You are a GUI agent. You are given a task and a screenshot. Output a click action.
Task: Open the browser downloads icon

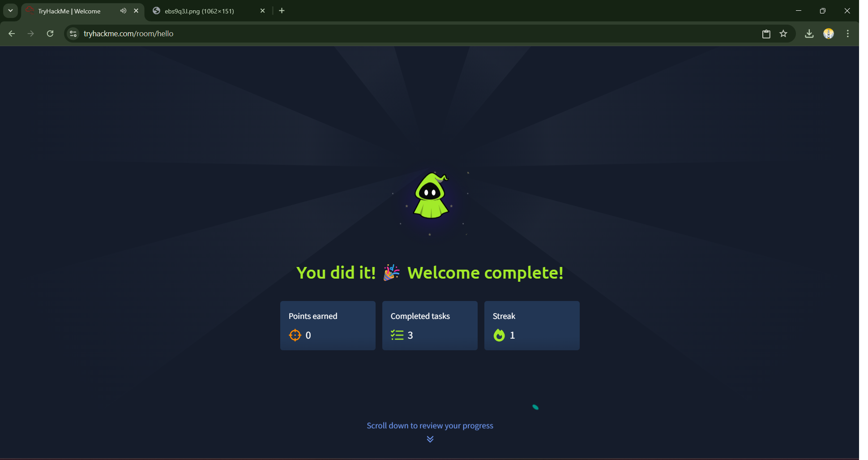[809, 34]
